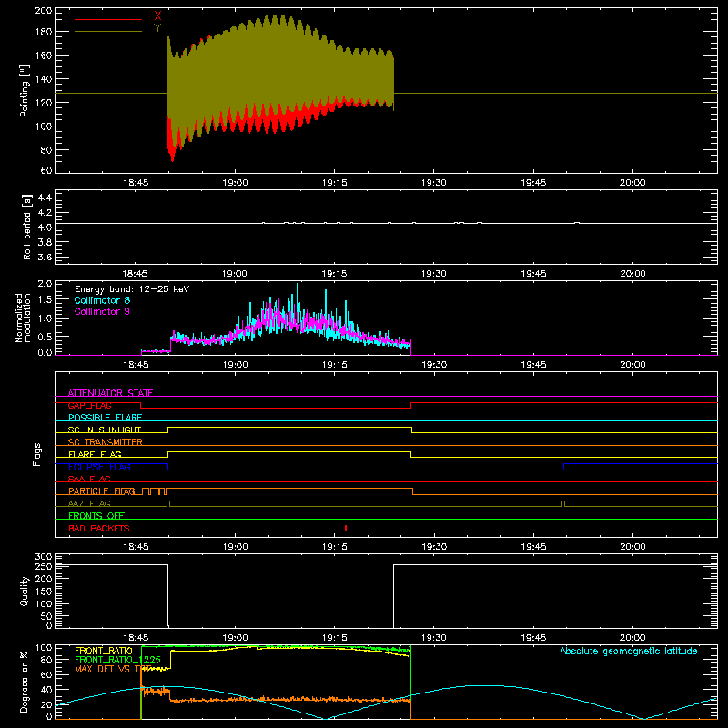Click the 4.4 tick on Roll period axis
This screenshot has width=728, height=728.
pyautogui.click(x=45, y=197)
